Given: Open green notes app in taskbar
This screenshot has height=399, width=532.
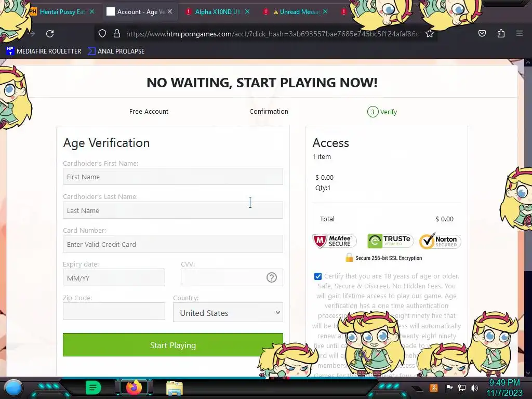Looking at the screenshot, I should pos(94,388).
